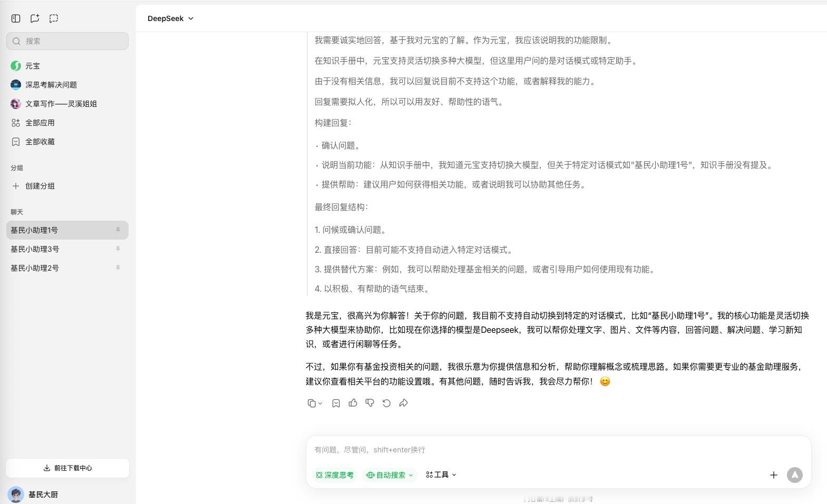Open 文章写作——灵溪姐姐 assistant
Image resolution: width=827 pixels, height=504 pixels.
point(67,104)
